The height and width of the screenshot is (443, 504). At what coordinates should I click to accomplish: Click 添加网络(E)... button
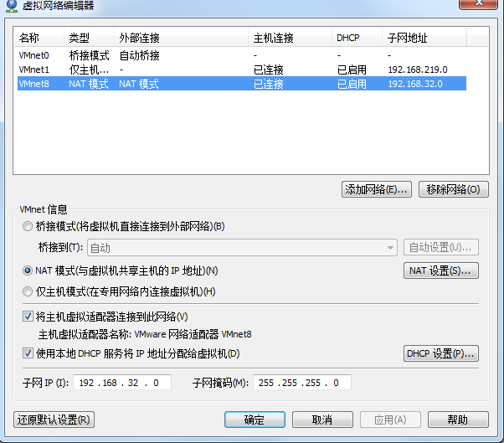(377, 189)
